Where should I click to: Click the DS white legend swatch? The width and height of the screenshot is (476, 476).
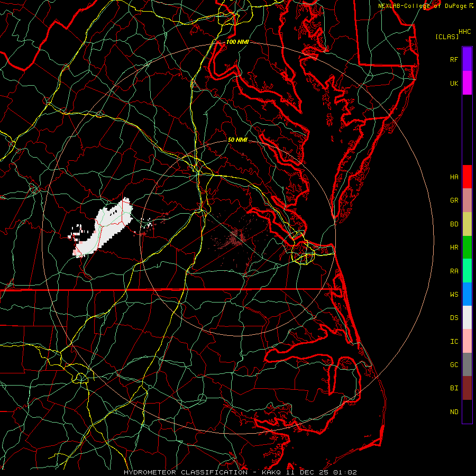click(x=467, y=317)
